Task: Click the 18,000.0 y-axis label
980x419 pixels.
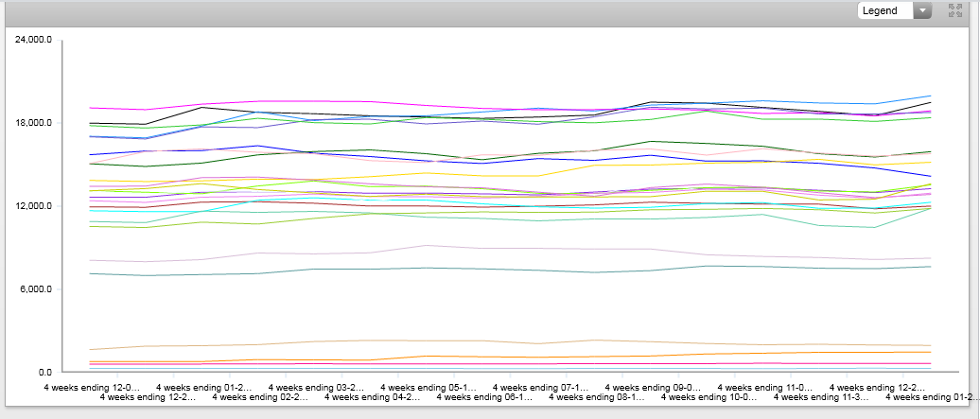Action: tap(31, 124)
